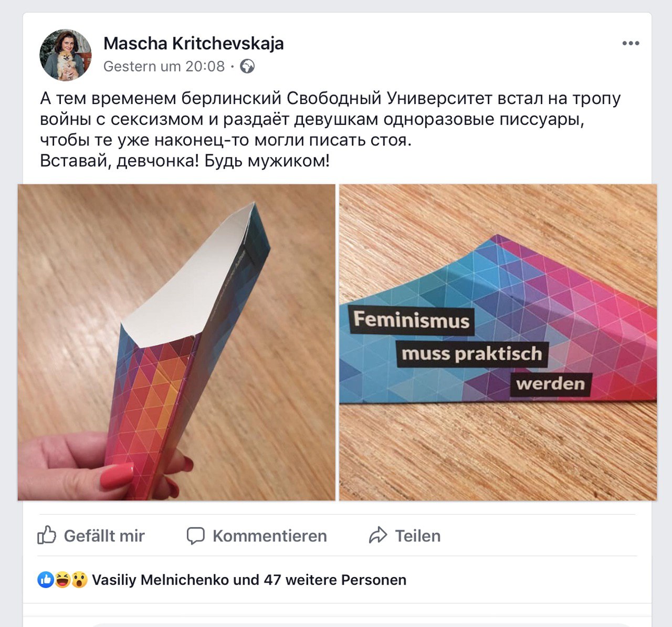
Task: Open the left photo of paper cone
Action: [176, 342]
